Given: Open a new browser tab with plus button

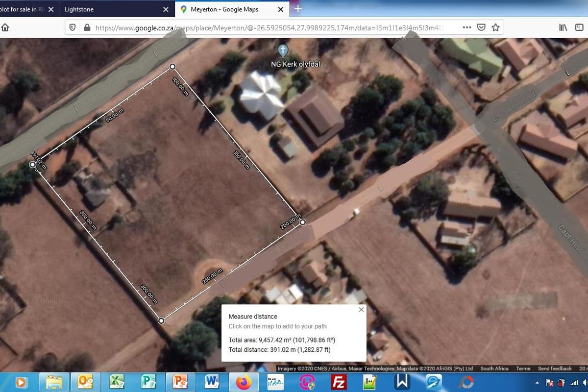Looking at the screenshot, I should click(x=298, y=9).
